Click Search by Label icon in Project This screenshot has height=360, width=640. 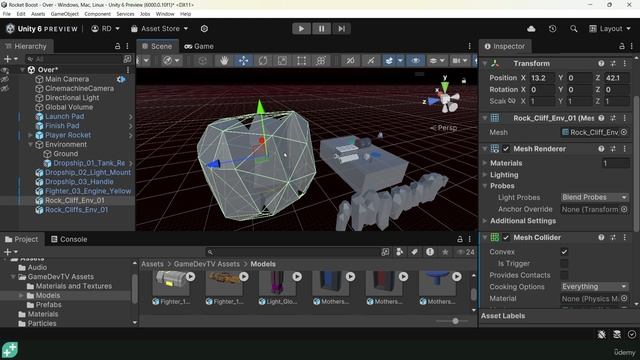pos(414,252)
